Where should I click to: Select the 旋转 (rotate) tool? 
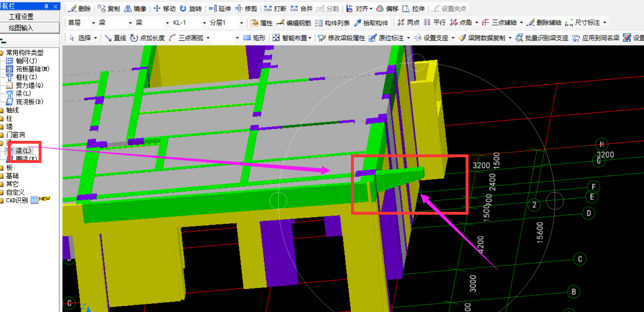(191, 9)
